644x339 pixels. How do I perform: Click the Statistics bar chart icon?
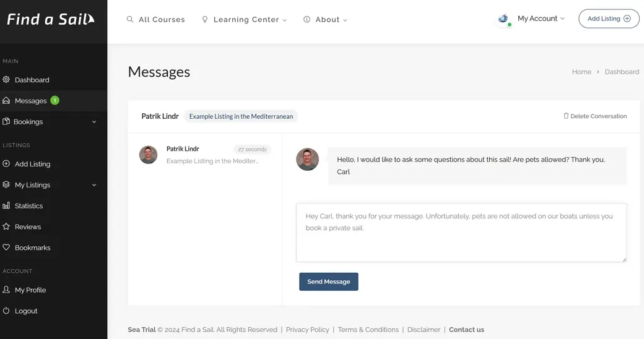coord(6,206)
